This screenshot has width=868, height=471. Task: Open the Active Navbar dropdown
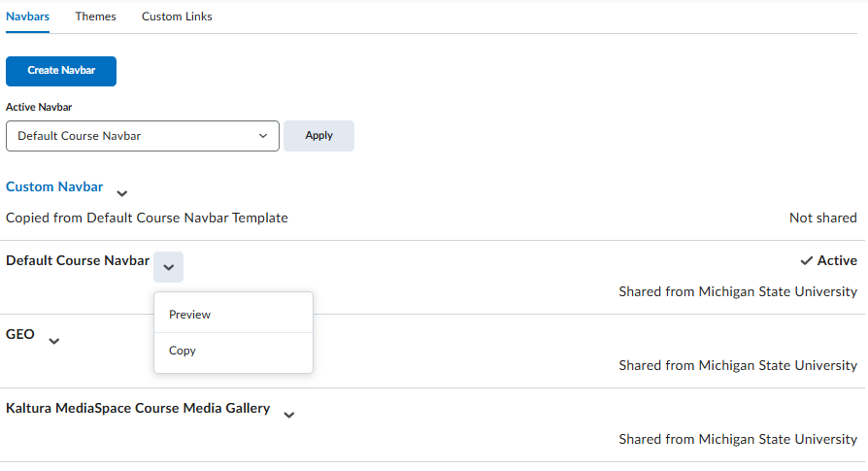tap(143, 136)
